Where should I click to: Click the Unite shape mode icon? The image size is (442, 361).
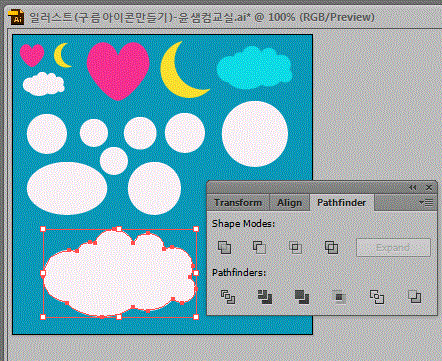(x=224, y=247)
